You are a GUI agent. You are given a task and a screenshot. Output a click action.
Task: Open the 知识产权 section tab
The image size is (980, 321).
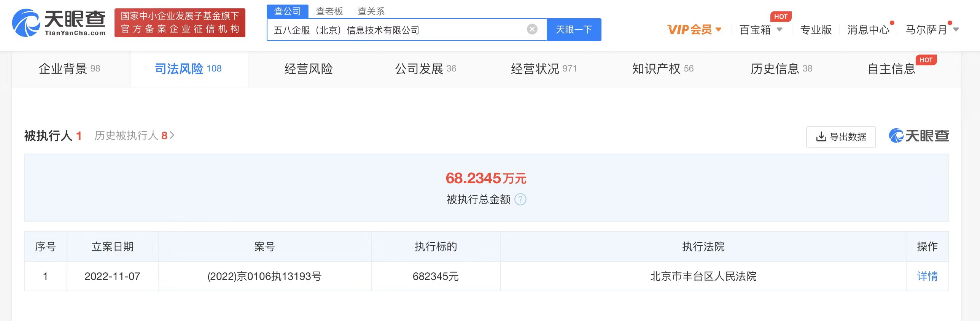(662, 69)
